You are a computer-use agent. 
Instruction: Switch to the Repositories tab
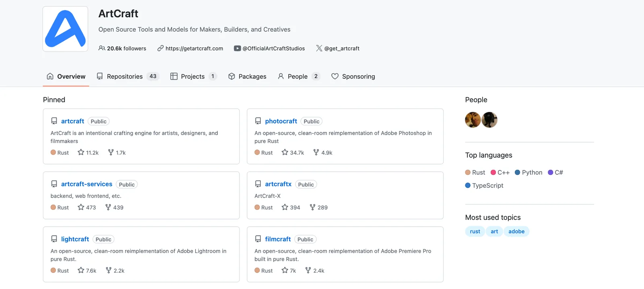pos(128,76)
